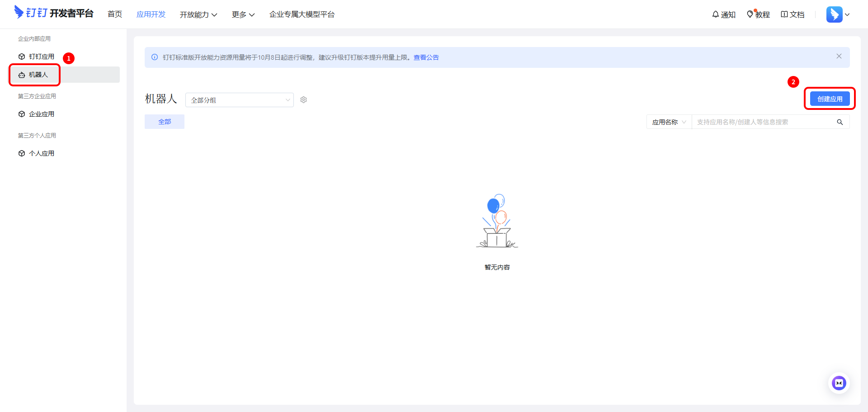This screenshot has height=412, width=868.
Task: Open the tutorials (教程) icon
Action: tap(750, 14)
